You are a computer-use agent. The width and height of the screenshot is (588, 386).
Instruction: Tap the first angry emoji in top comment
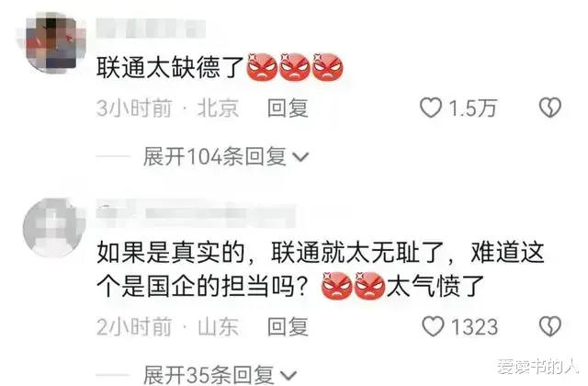tap(262, 67)
